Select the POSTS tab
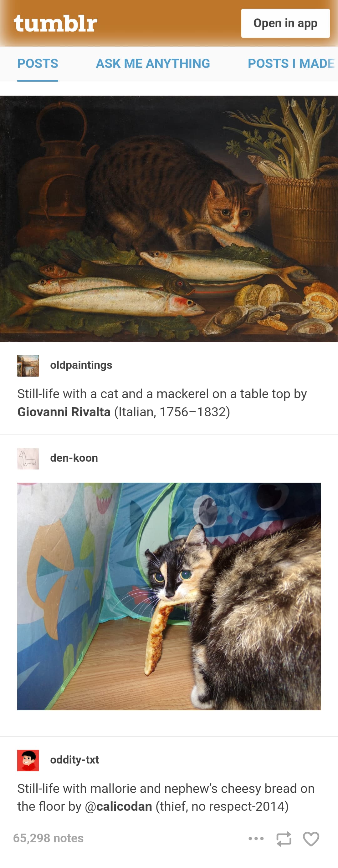338x868 pixels. pyautogui.click(x=38, y=64)
